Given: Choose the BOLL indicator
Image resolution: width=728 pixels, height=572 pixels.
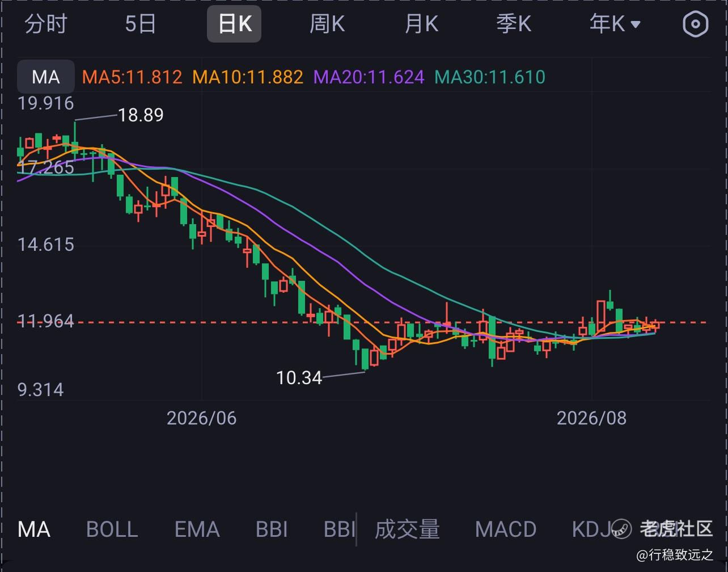Looking at the screenshot, I should (x=112, y=529).
